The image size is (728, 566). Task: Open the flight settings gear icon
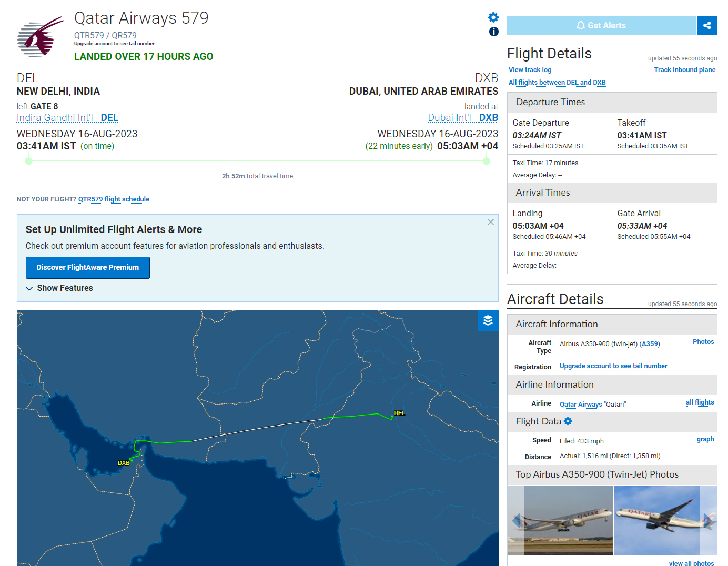493,17
